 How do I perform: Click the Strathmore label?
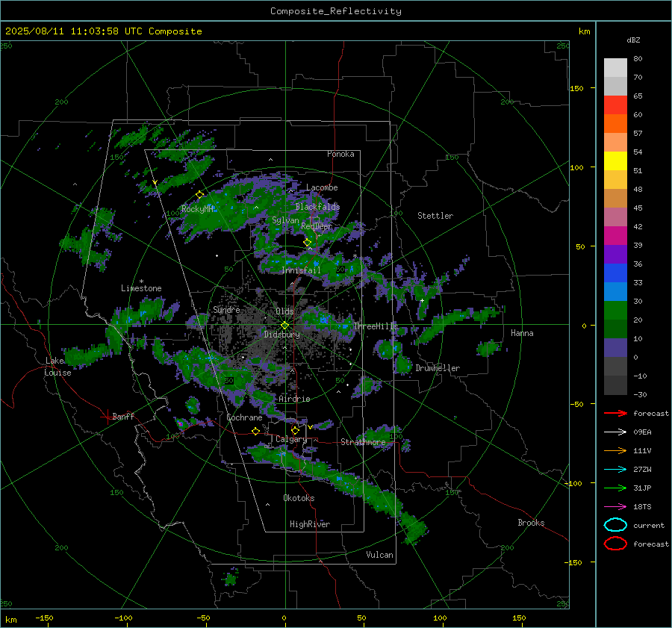pos(363,442)
